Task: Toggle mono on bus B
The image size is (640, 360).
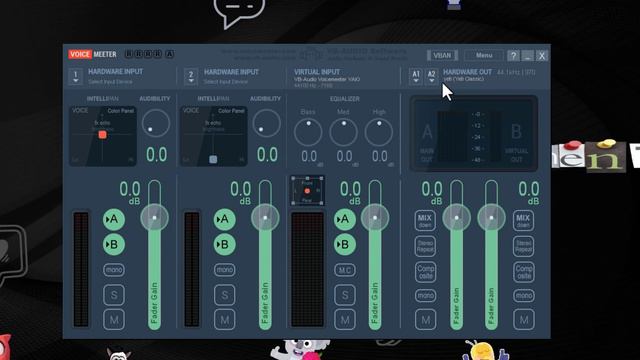Action: click(523, 295)
